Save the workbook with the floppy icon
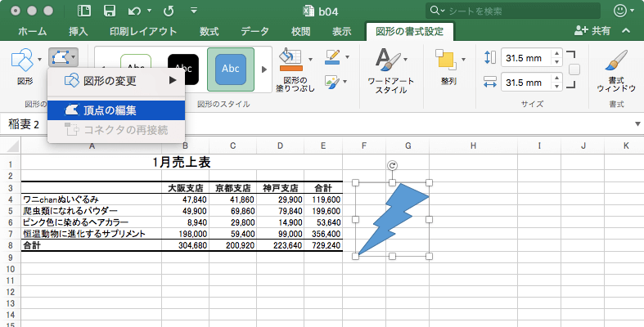Screen dimensions: 644x327 click(110, 11)
